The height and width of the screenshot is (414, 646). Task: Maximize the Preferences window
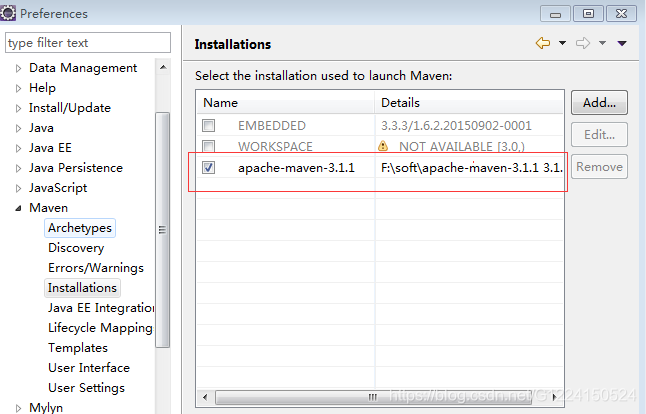click(x=588, y=14)
